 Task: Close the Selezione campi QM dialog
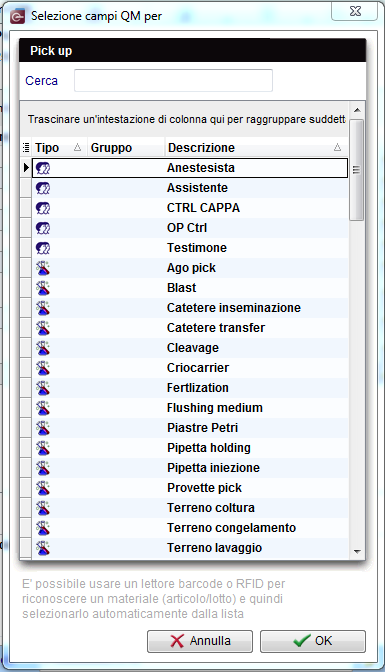click(x=355, y=12)
